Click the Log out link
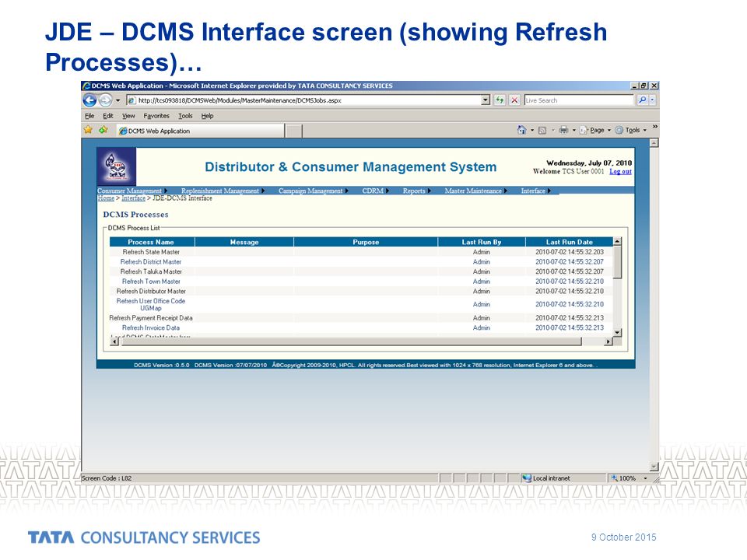Screen dimensions: 747x560 (620, 171)
